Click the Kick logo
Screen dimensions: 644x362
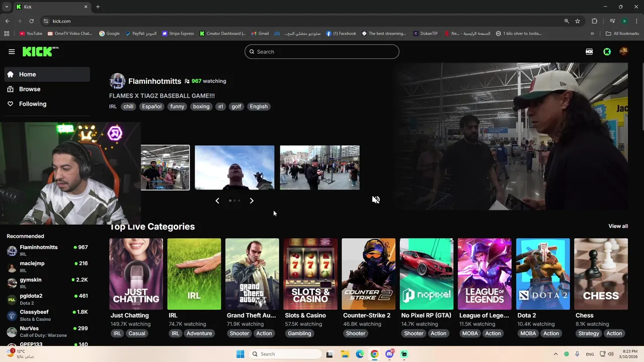[x=40, y=51]
